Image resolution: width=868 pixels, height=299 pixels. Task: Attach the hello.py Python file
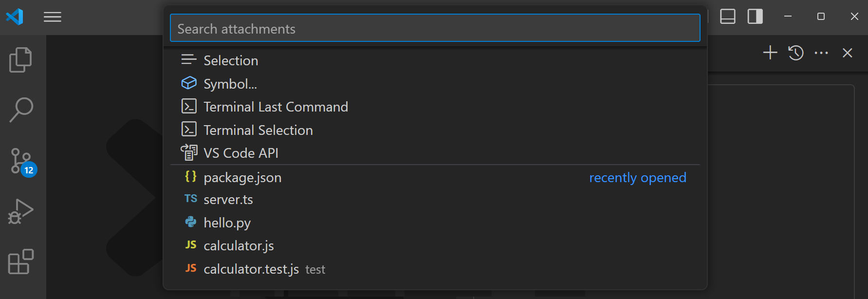227,223
